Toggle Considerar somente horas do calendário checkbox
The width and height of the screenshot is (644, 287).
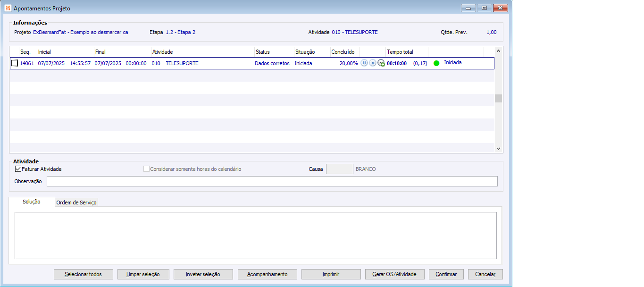146,169
